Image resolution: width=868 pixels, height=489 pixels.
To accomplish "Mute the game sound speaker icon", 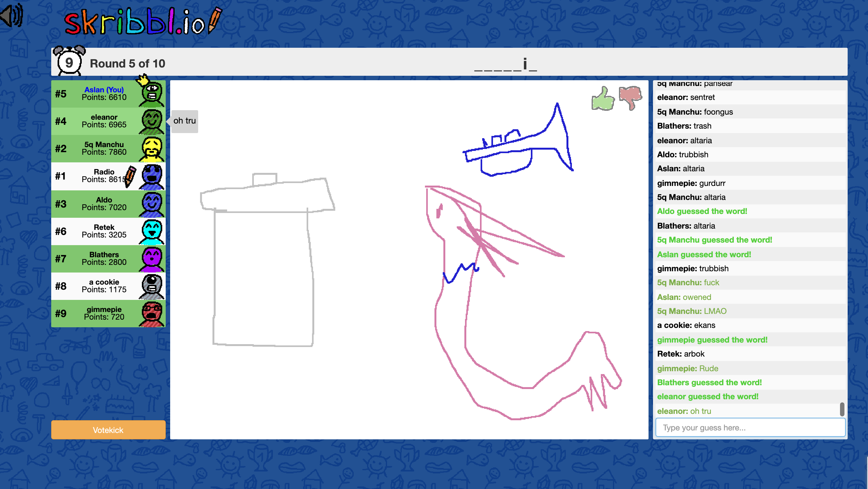I will coord(12,15).
